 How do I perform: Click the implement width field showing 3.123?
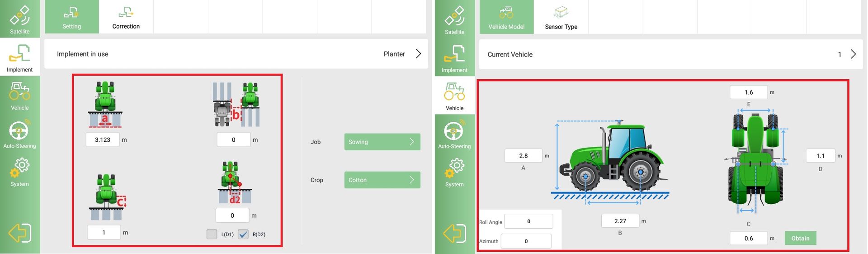coord(103,139)
